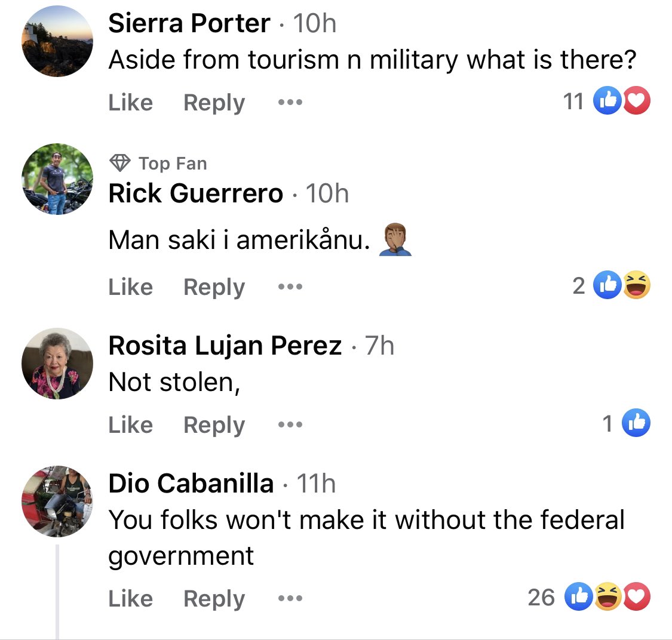Open options dots on Rosita Lujan Perez's comment
Image resolution: width=672 pixels, height=640 pixels.
290,424
